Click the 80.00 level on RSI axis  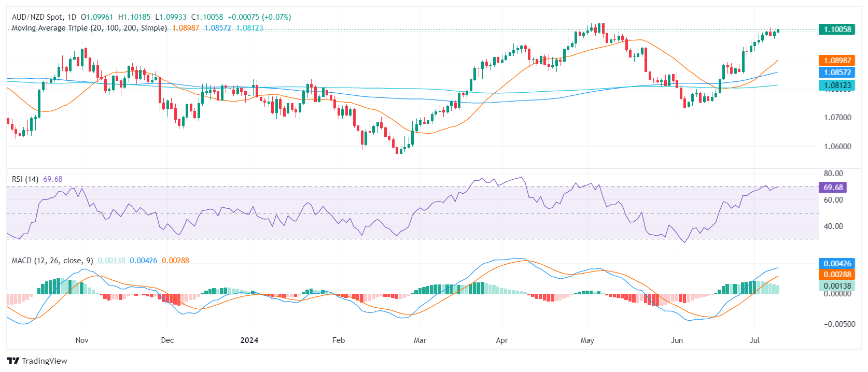click(x=833, y=174)
